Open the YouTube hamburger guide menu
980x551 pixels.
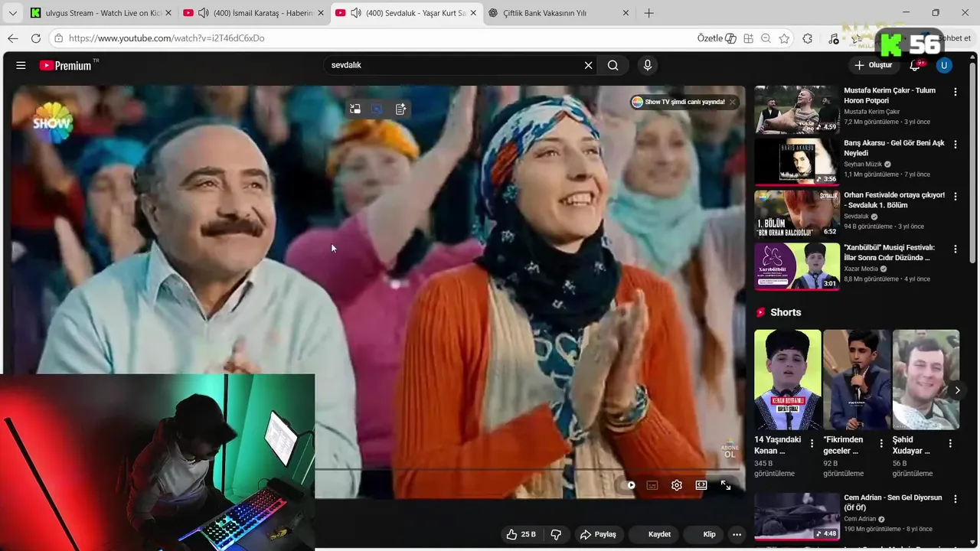coord(21,65)
